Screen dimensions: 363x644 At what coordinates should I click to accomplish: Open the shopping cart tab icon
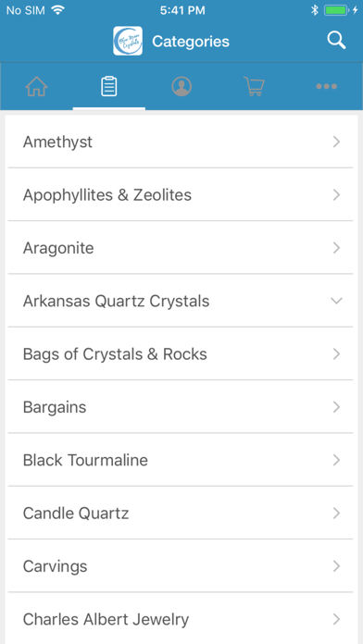(254, 87)
